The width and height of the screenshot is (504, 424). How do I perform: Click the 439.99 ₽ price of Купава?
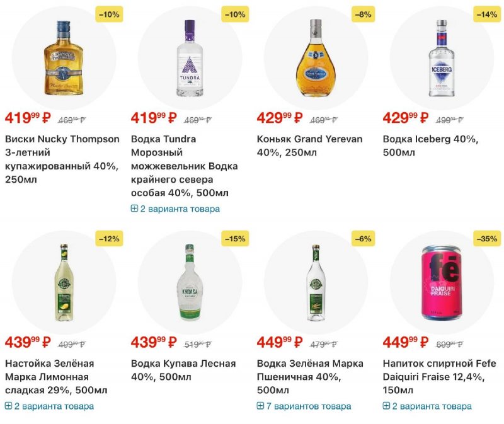click(154, 343)
